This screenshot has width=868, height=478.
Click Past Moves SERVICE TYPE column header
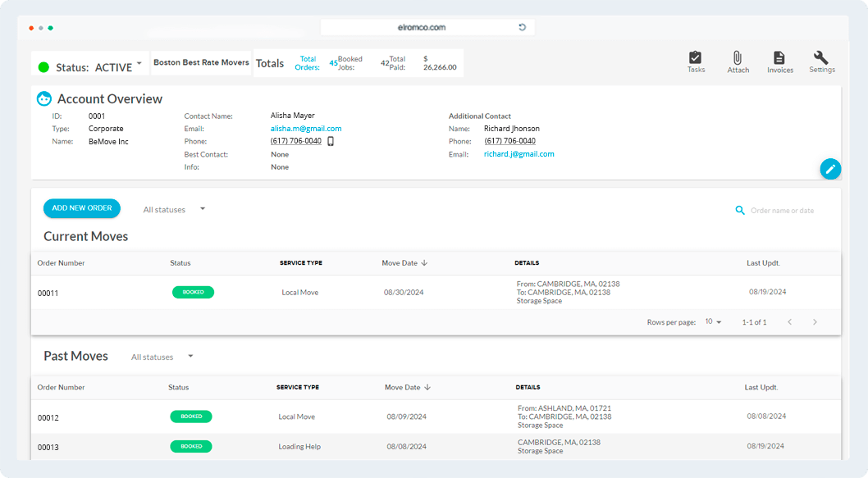(298, 387)
